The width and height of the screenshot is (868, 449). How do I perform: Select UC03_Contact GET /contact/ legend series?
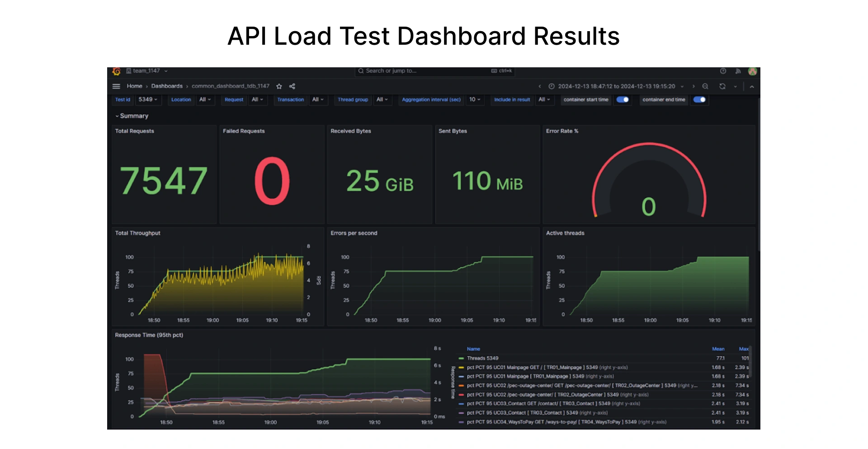(x=553, y=404)
